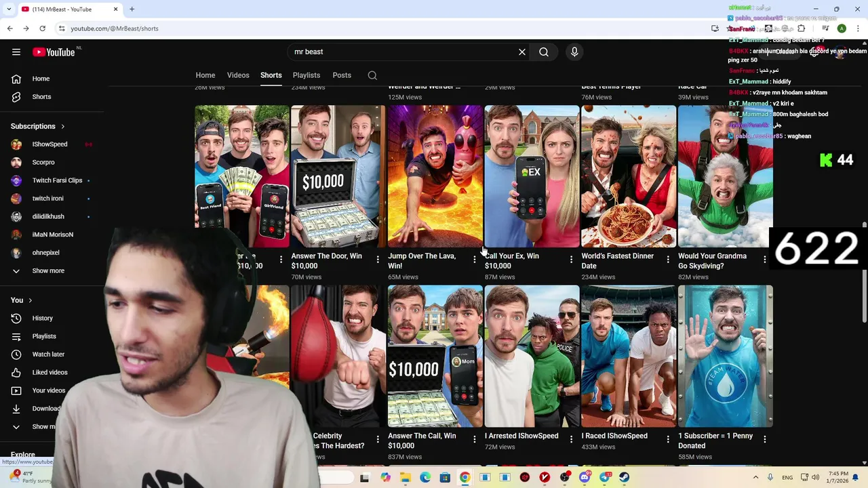Click the address bar youtube.com/@MrBeast/shorts
Screen dimensions: 868x488
(x=115, y=28)
